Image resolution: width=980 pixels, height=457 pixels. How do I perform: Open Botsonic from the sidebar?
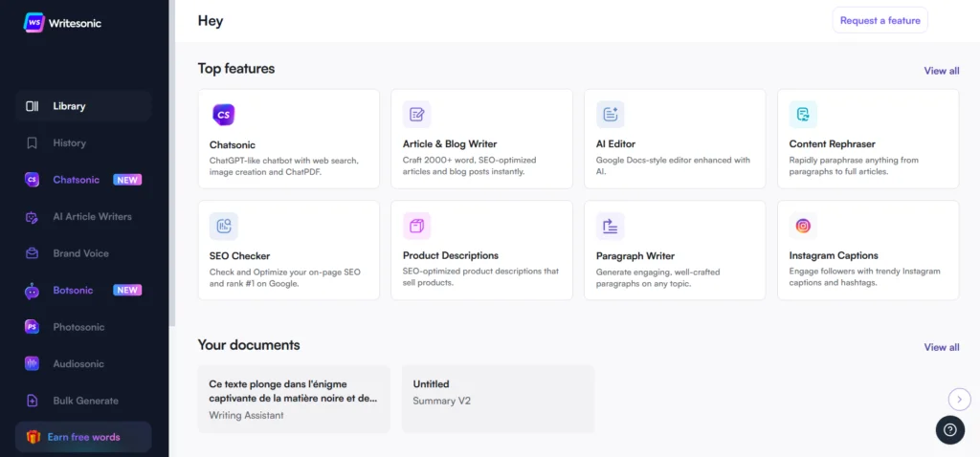point(75,290)
